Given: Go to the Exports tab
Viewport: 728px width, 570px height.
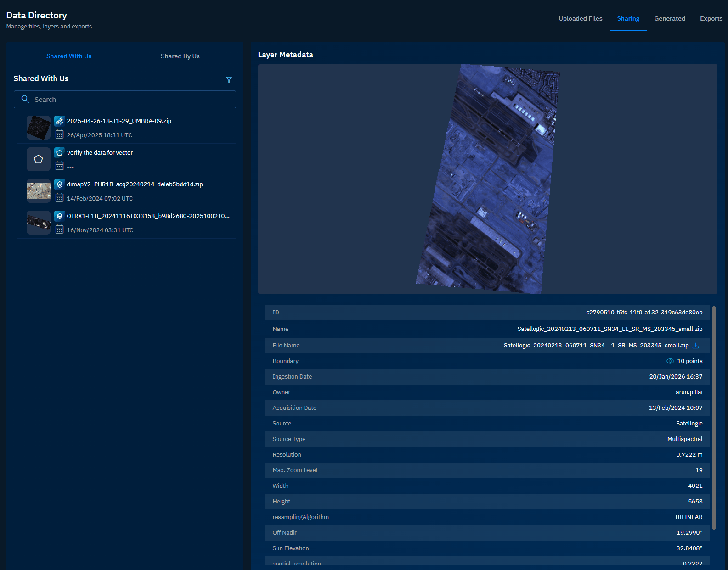Looking at the screenshot, I should [711, 18].
